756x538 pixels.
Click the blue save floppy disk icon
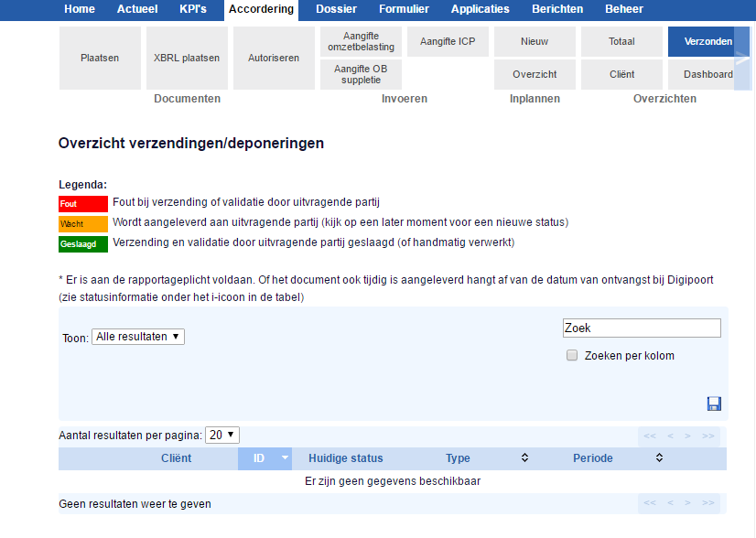click(x=714, y=403)
